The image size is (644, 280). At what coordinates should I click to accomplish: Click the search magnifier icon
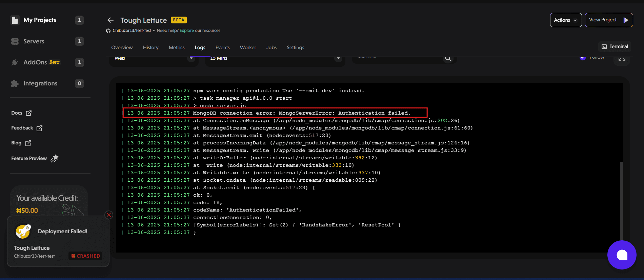(448, 59)
